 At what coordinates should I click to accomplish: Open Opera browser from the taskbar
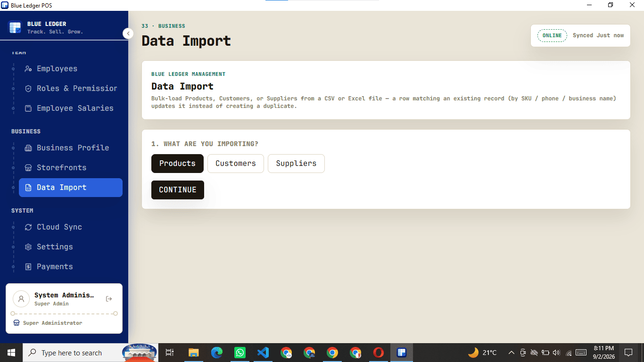point(379,353)
